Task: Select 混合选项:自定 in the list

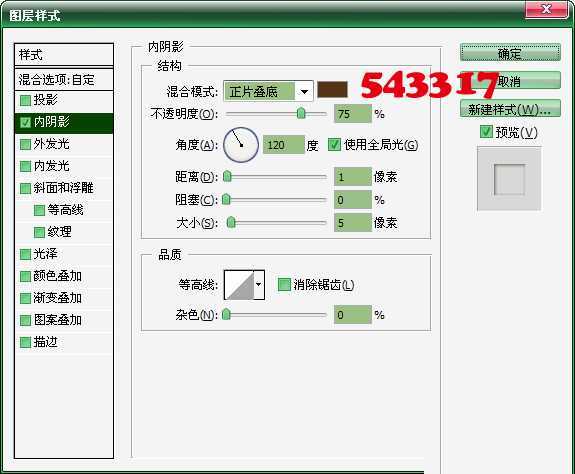Action: click(x=64, y=79)
